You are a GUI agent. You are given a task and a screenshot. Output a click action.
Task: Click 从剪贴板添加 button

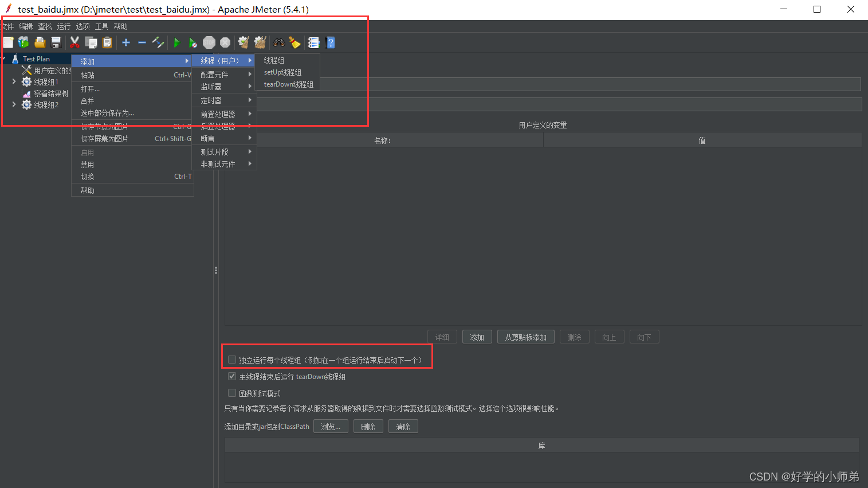[x=526, y=337]
